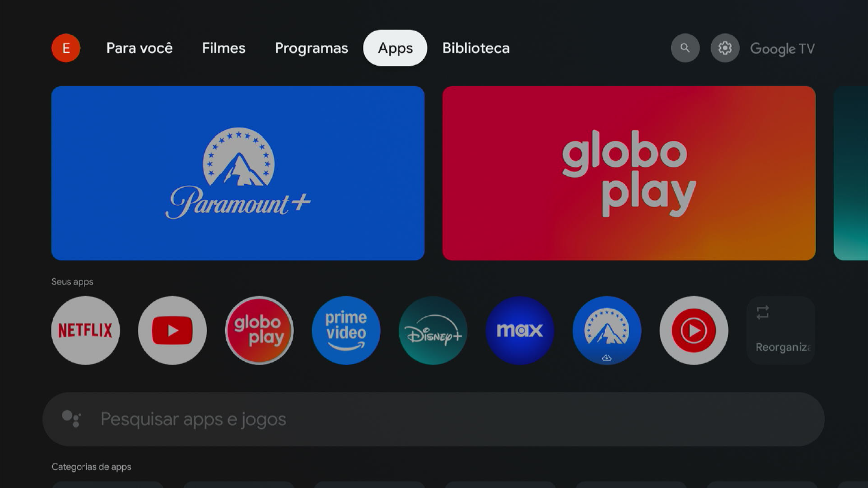Select the Apps tab

click(395, 48)
